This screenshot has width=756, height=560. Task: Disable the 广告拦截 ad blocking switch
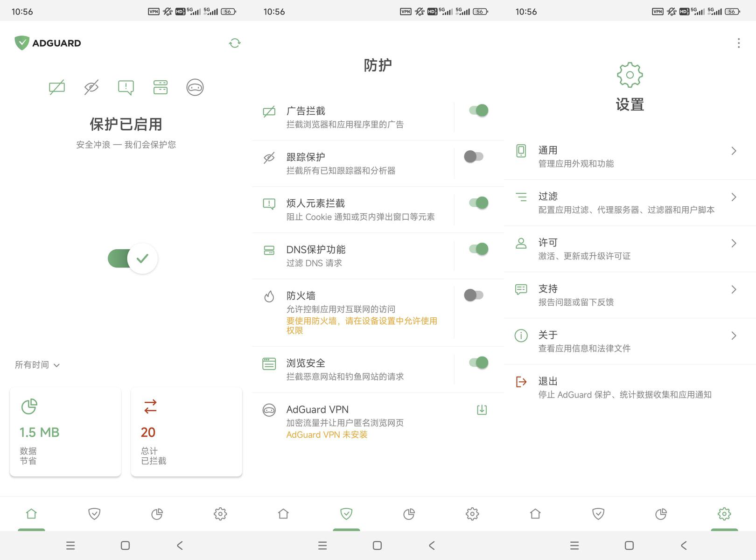pyautogui.click(x=479, y=111)
